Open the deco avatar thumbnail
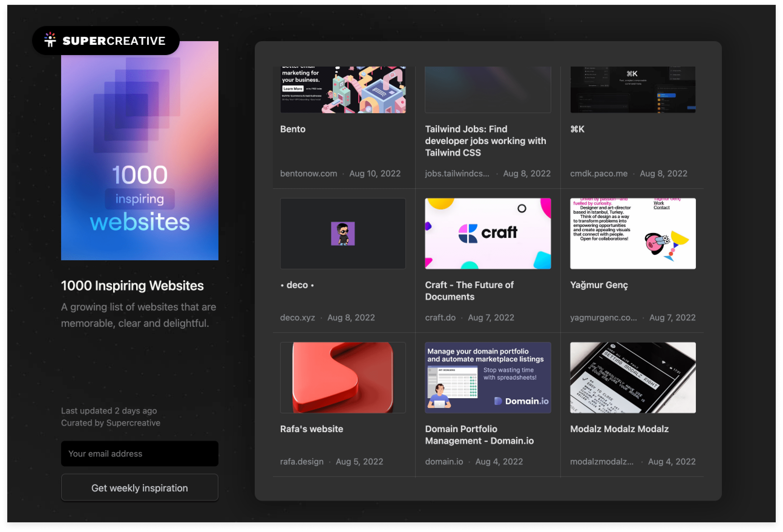783x532 pixels. pyautogui.click(x=343, y=234)
